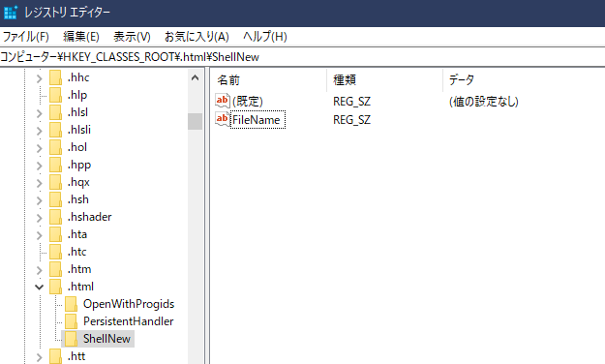605x364 pixels.
Task: Click the PersistentHandler folder icon
Action: [71, 321]
